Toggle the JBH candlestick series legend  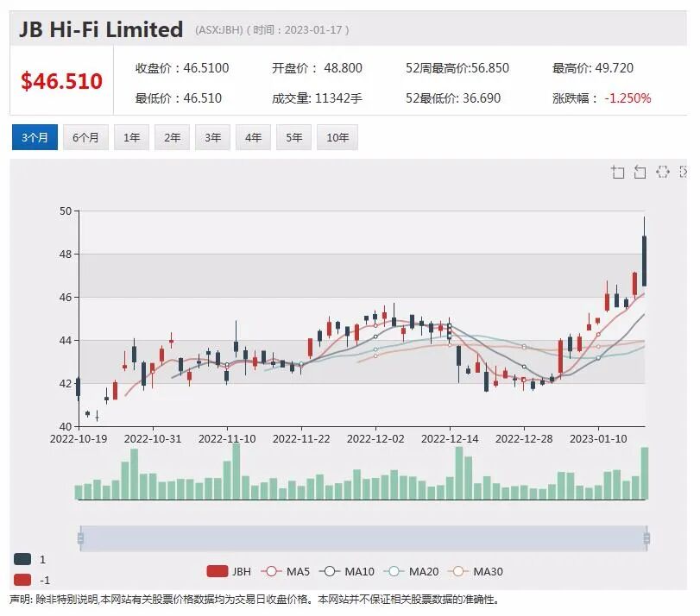[229, 571]
